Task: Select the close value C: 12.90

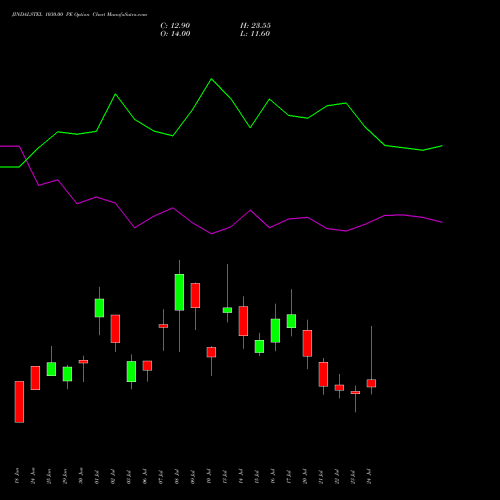Action: 175,26
